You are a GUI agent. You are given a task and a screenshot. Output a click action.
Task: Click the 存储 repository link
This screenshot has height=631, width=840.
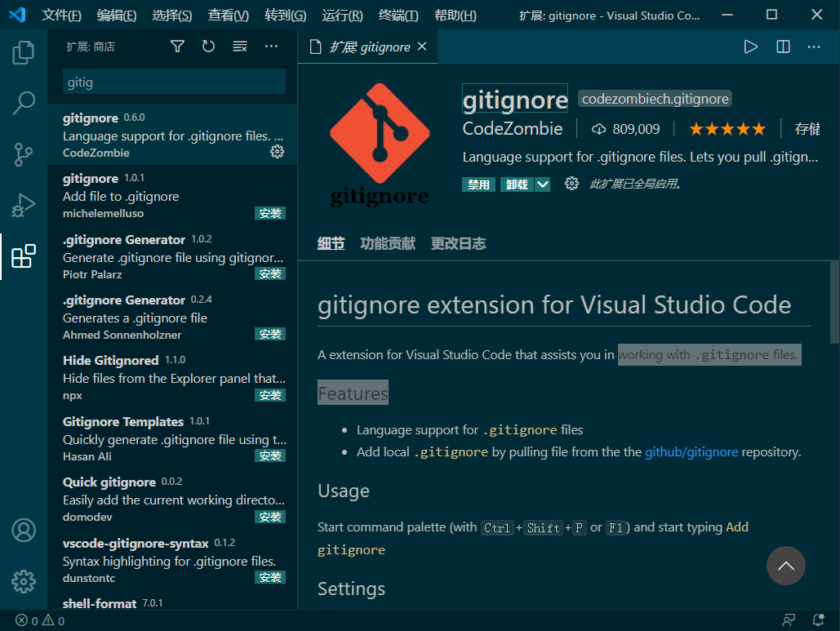tap(807, 129)
